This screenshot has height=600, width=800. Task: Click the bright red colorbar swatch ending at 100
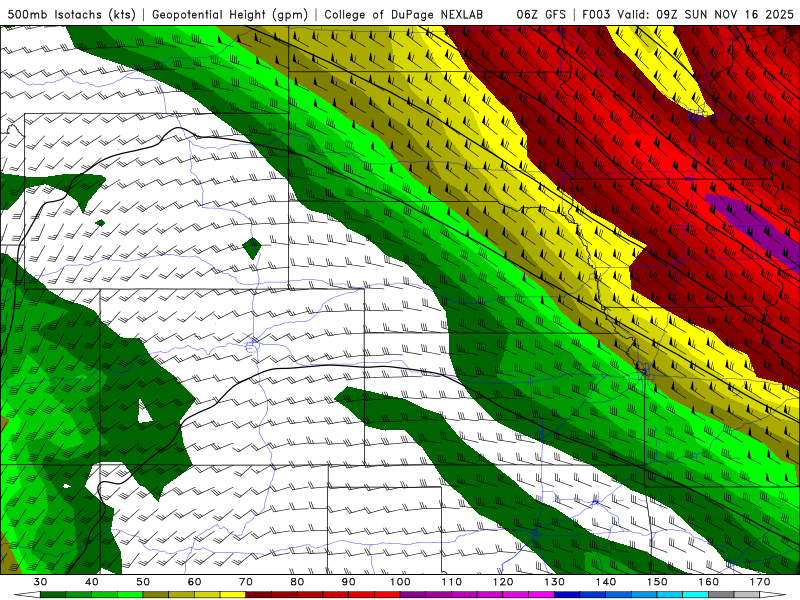(x=387, y=595)
